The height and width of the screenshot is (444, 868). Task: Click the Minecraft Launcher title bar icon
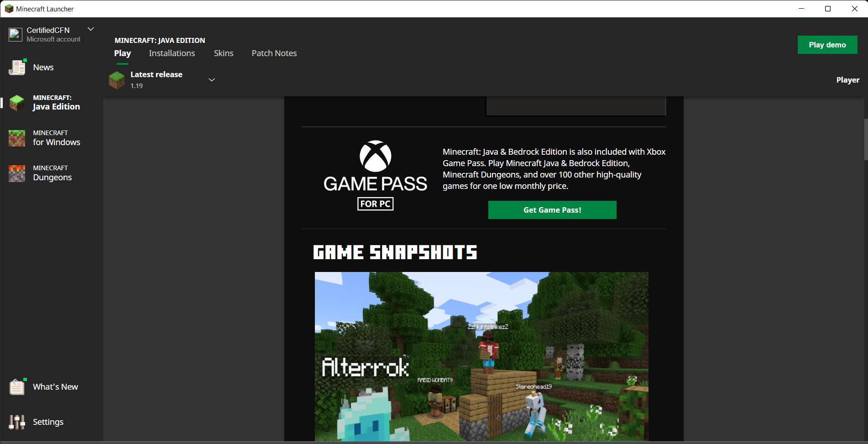coord(9,9)
